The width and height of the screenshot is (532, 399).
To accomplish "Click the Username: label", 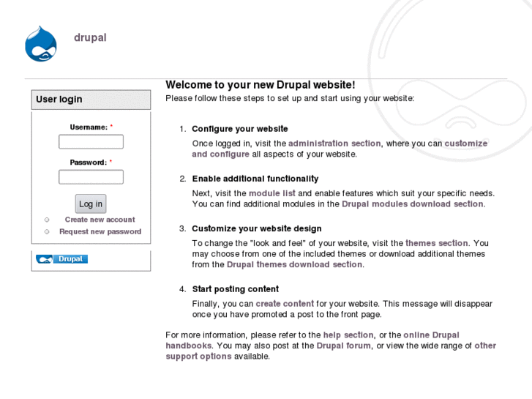I will (89, 127).
